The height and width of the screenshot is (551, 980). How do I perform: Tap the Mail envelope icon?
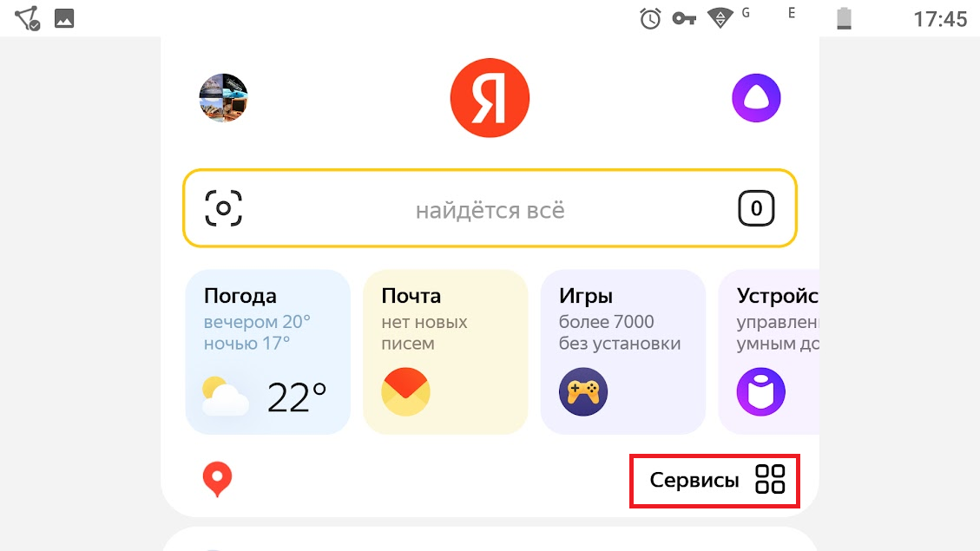coord(405,391)
